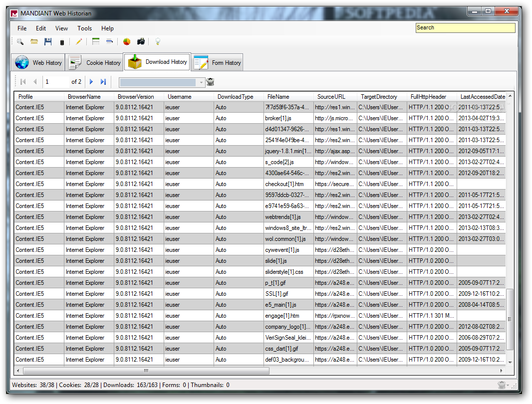Screen dimensions: 532x404
Task: Select the slide[1].js file cell
Action: click(288, 261)
